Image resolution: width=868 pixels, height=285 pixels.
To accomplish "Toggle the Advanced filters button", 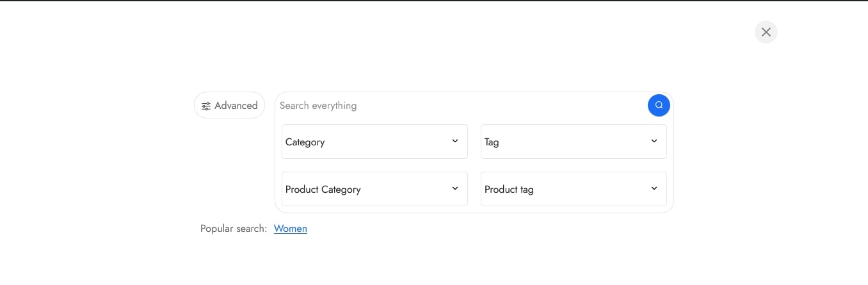I will (229, 105).
